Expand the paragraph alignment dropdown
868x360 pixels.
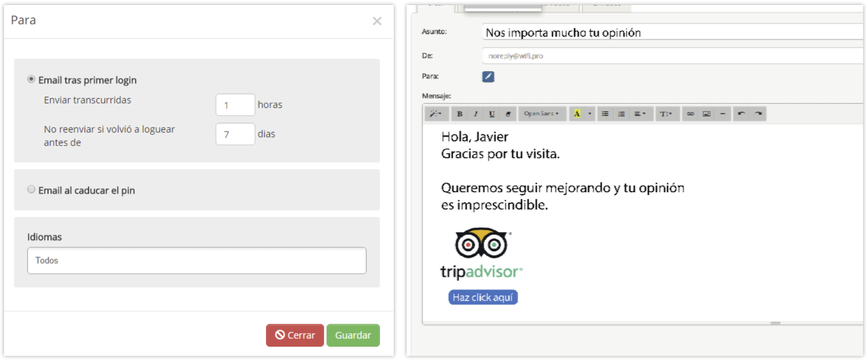(x=639, y=114)
